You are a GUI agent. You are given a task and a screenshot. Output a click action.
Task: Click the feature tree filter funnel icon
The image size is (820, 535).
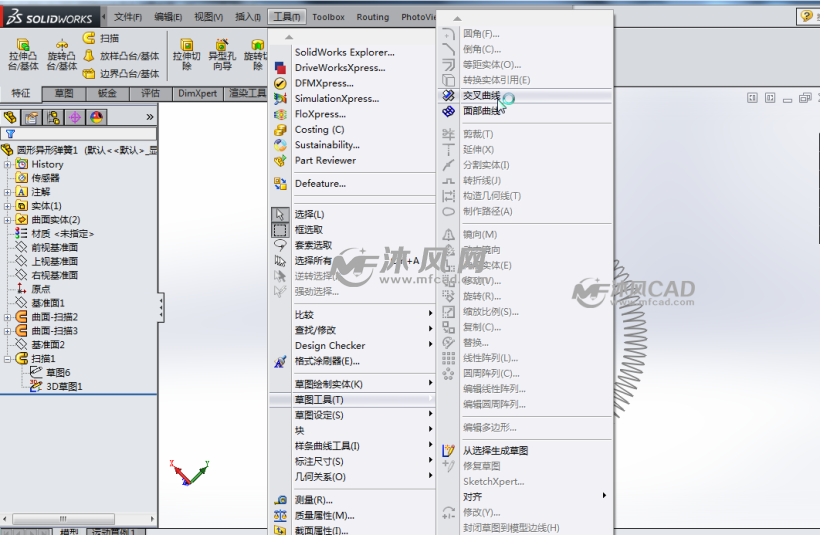pyautogui.click(x=10, y=133)
